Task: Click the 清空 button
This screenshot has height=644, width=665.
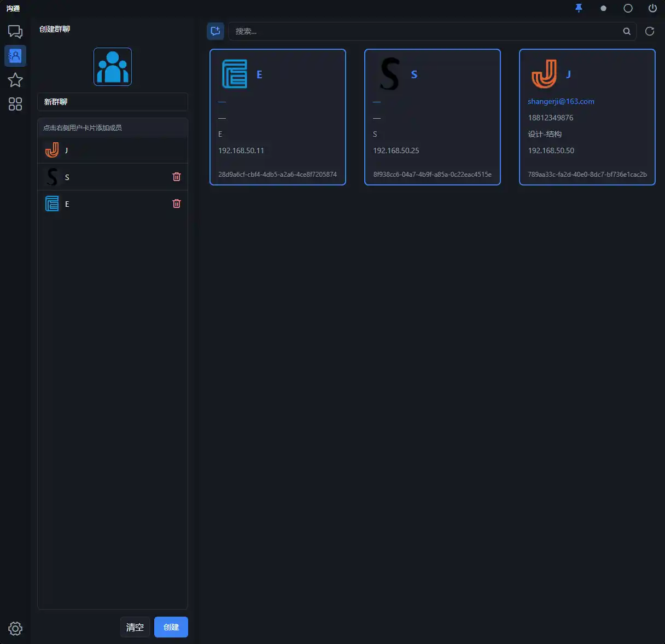Action: pos(135,627)
